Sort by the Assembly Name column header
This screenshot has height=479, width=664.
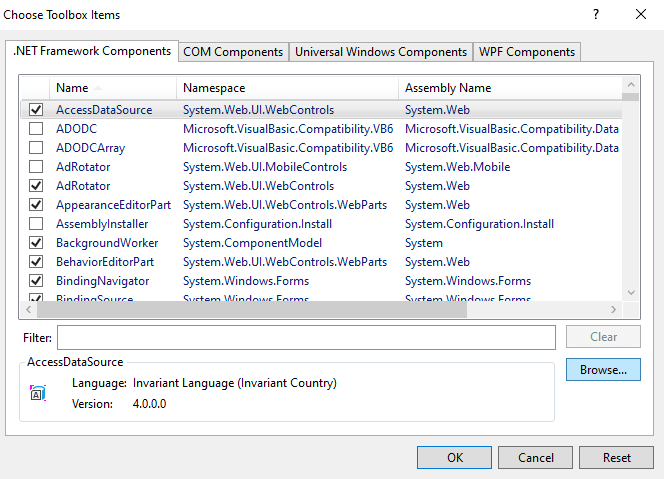pos(510,88)
